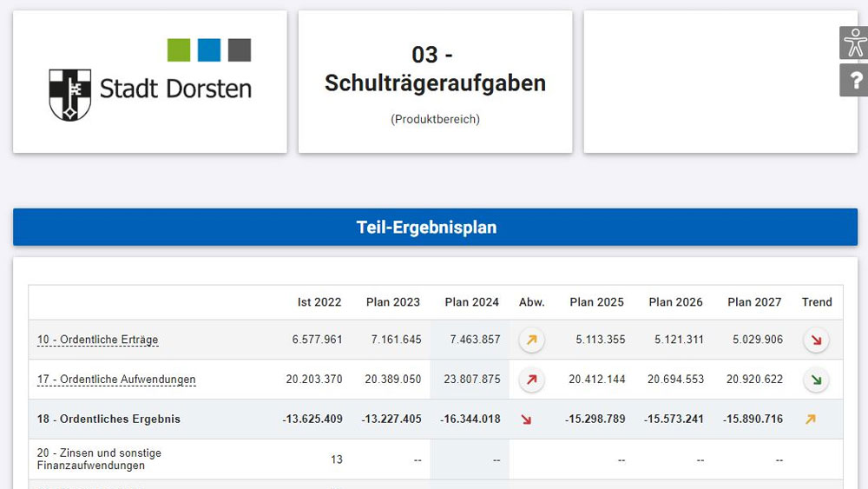Open the accessibility options icon
Screen dimensions: 868x489
pyautogui.click(x=855, y=43)
